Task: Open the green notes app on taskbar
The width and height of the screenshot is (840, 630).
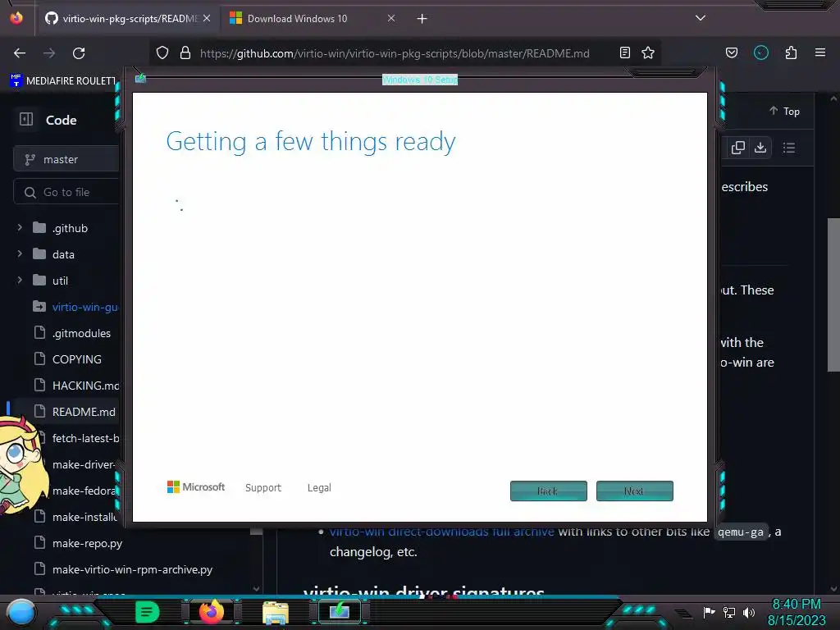Action: pyautogui.click(x=147, y=612)
